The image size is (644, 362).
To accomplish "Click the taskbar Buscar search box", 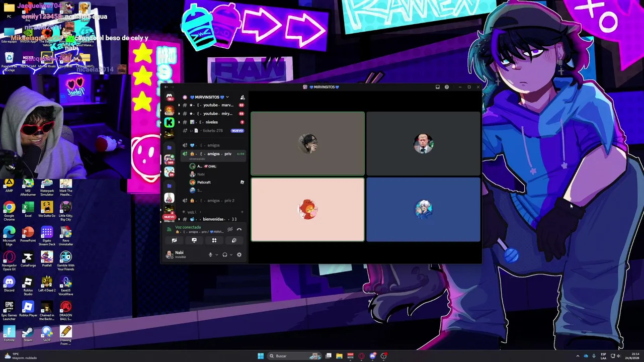I will 294,356.
